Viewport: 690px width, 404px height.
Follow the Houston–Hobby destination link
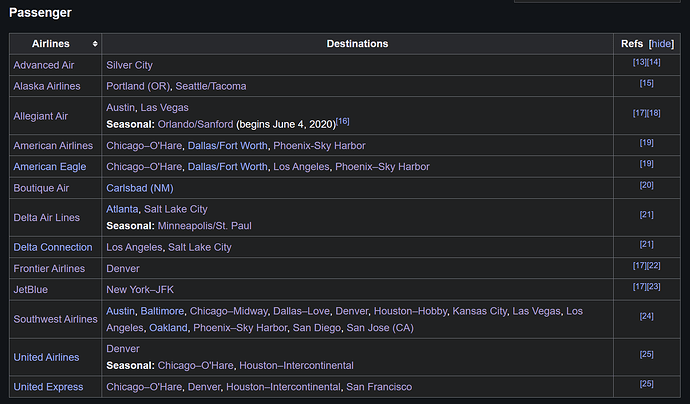pos(410,311)
